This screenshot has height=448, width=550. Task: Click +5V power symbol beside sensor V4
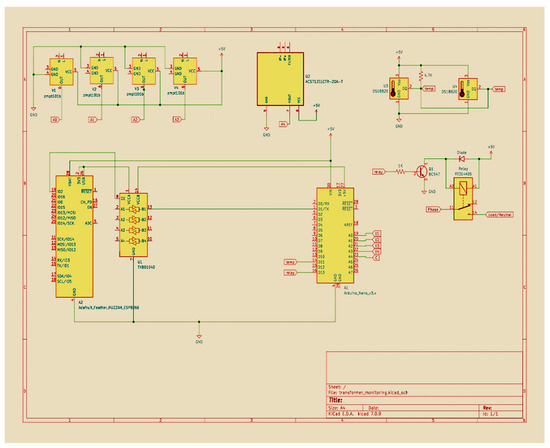point(222,53)
